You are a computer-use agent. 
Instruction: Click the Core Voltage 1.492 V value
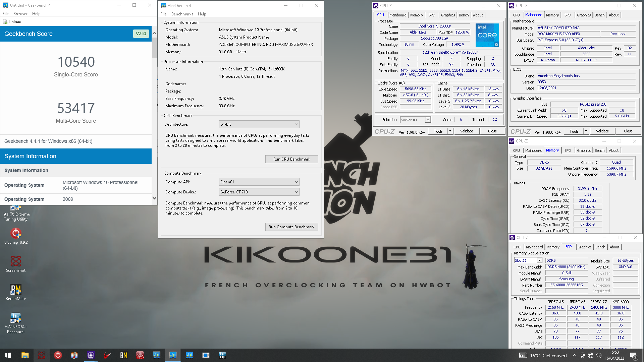click(458, 45)
